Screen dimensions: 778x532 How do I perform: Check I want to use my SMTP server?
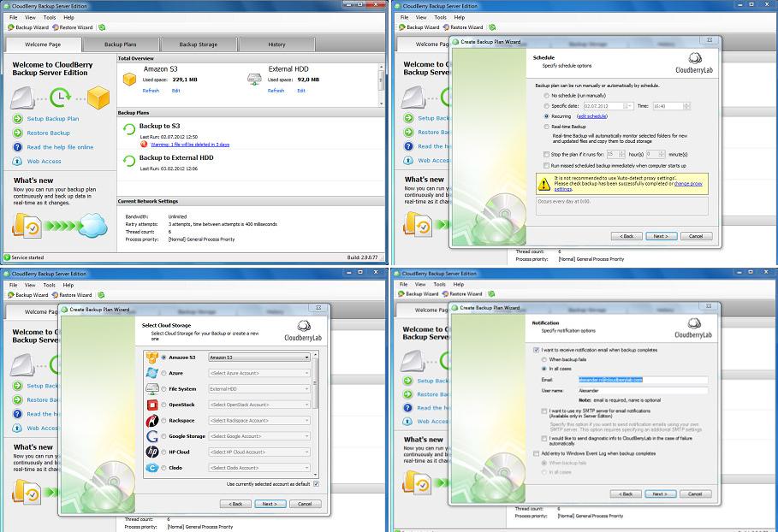(544, 411)
